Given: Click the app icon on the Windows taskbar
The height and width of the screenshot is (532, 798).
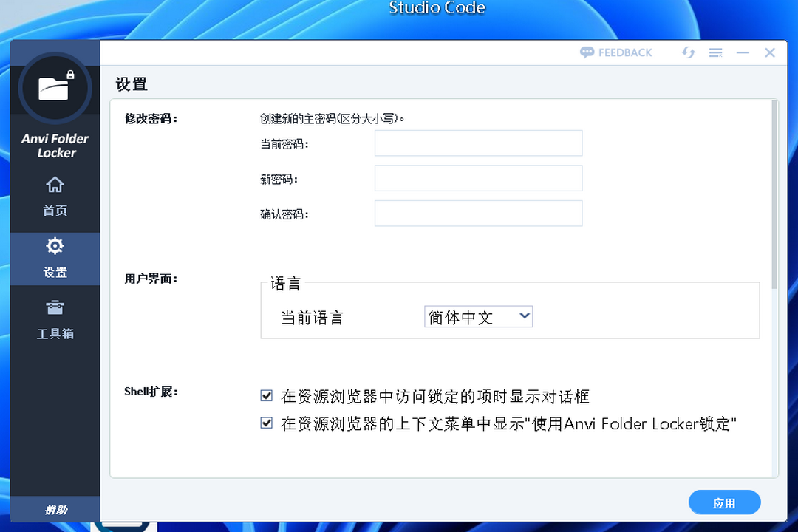Looking at the screenshot, I should [126, 526].
